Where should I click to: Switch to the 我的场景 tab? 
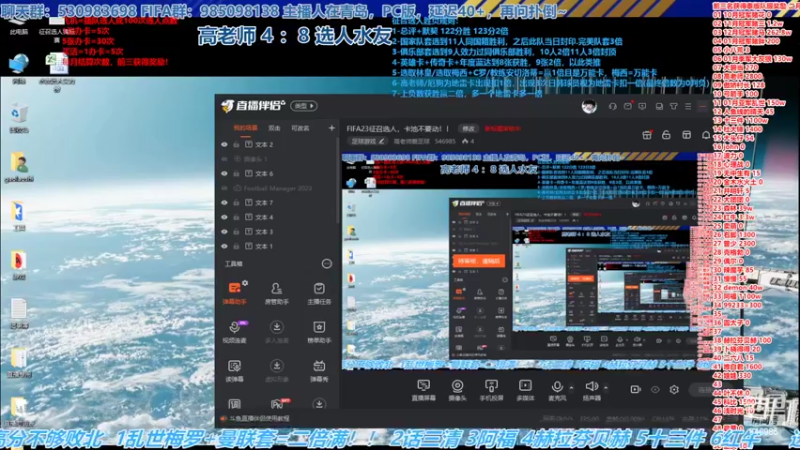(245, 128)
